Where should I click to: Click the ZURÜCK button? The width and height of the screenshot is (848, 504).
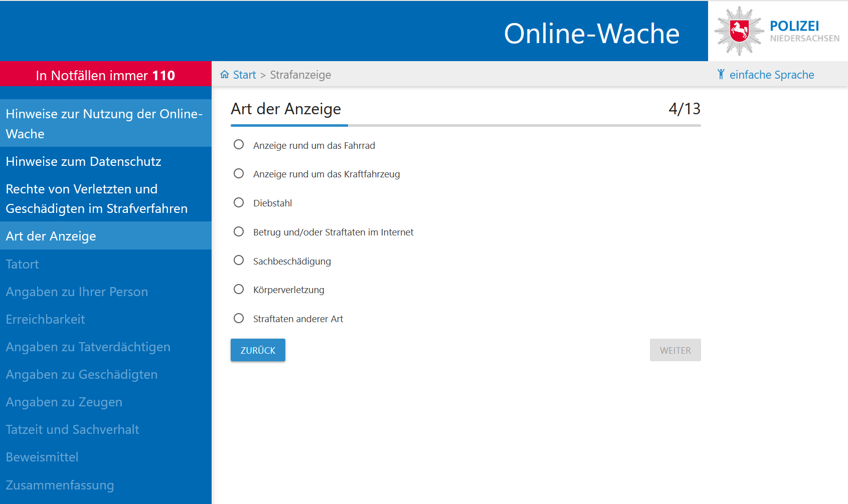click(258, 350)
